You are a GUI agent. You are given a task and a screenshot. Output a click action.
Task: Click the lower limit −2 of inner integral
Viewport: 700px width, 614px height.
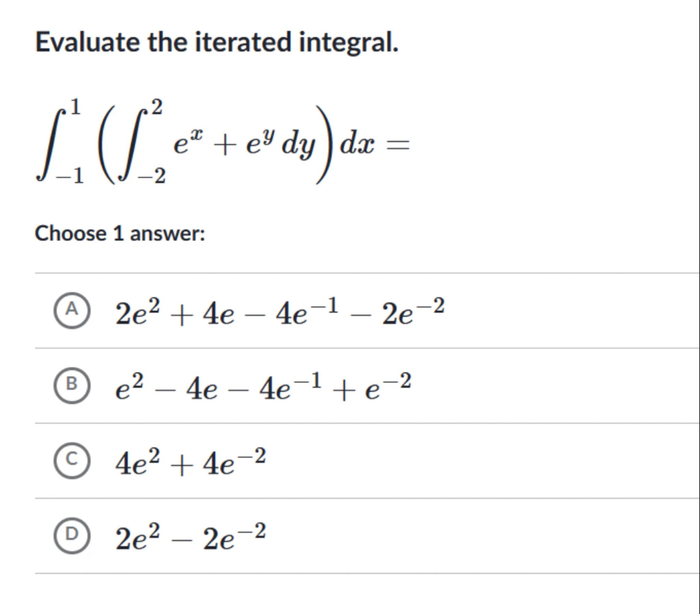point(151,177)
